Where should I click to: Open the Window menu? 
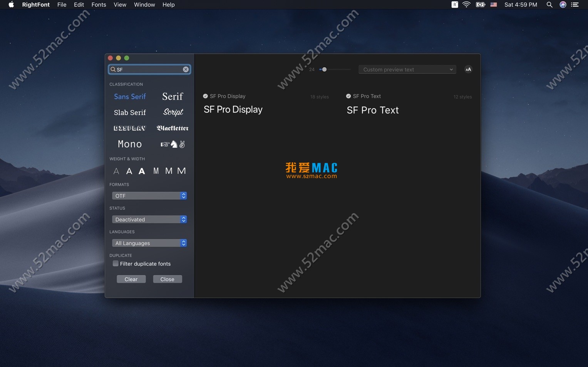pyautogui.click(x=144, y=5)
